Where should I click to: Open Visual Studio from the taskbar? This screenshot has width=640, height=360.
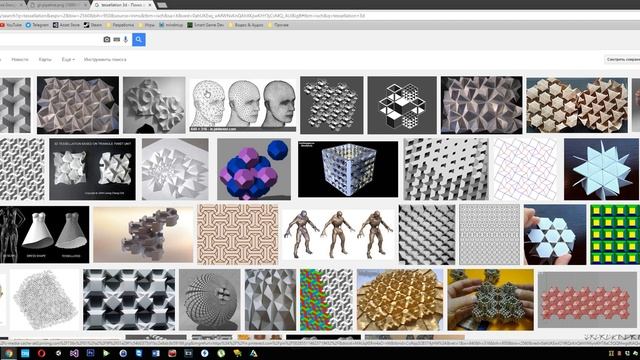point(74,353)
